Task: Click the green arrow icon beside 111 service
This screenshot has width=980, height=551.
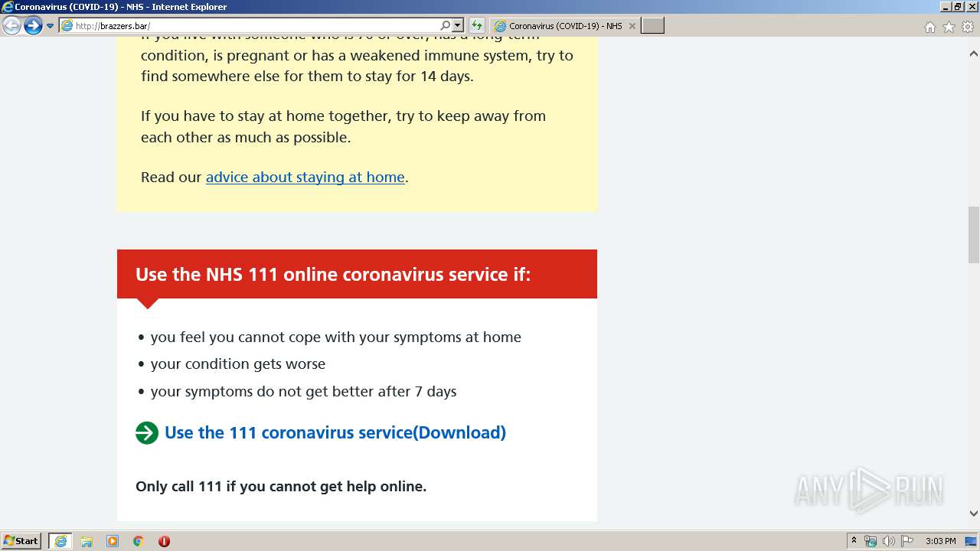Action: (x=147, y=433)
